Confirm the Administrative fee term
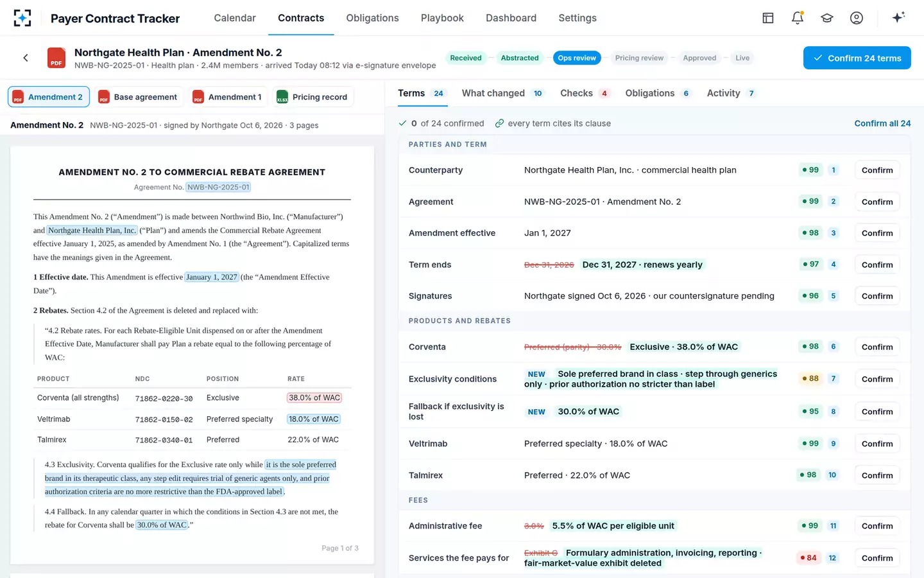924x578 pixels. 877,526
